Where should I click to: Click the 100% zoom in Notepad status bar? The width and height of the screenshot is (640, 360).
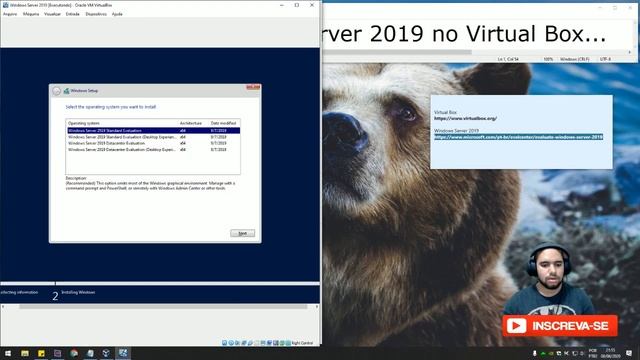(548, 59)
